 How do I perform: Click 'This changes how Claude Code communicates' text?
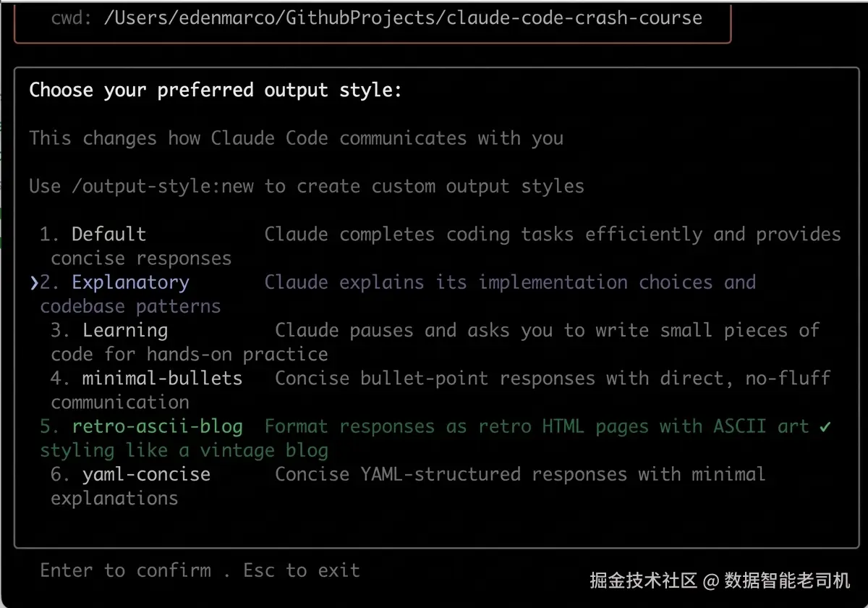click(x=248, y=138)
